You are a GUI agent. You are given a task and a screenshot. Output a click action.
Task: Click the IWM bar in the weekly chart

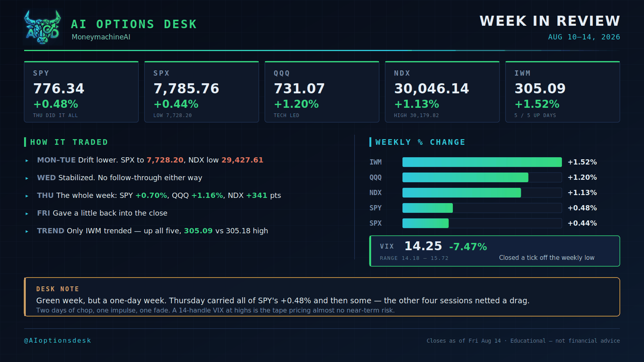482,162
